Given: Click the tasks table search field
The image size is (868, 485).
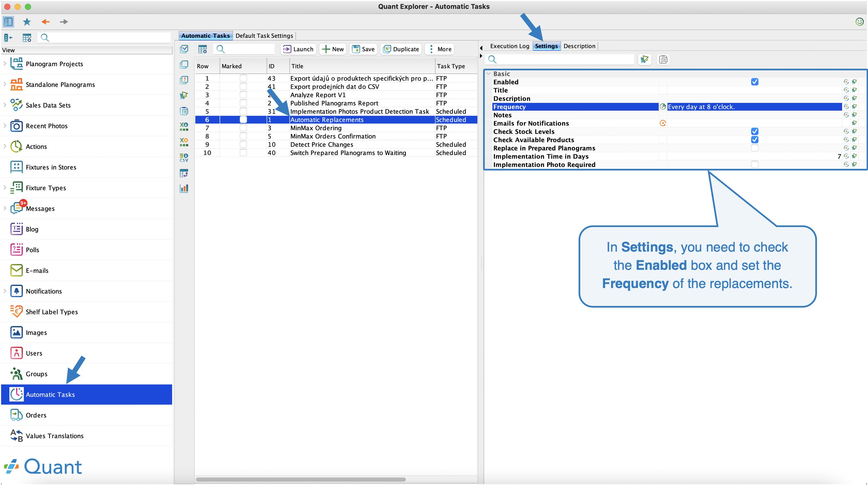Looking at the screenshot, I should pos(244,49).
